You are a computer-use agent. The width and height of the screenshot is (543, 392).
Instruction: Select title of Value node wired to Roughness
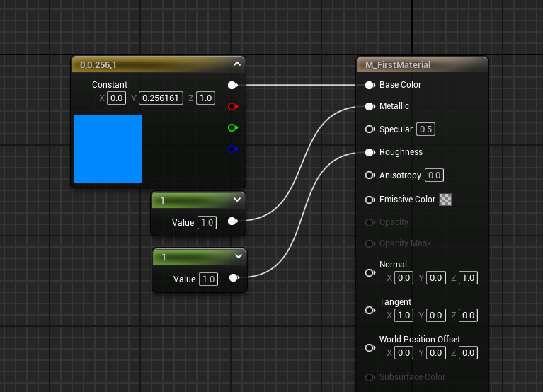pos(164,258)
